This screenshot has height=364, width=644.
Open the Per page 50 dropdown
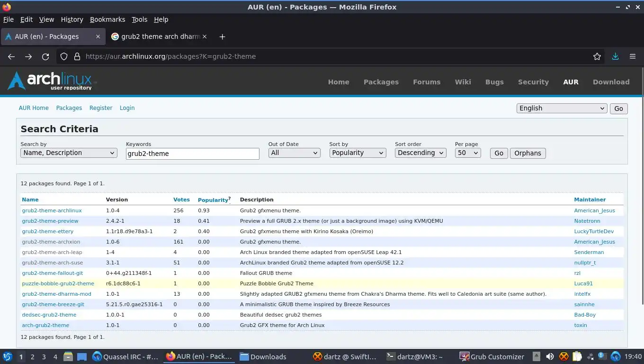coord(468,153)
